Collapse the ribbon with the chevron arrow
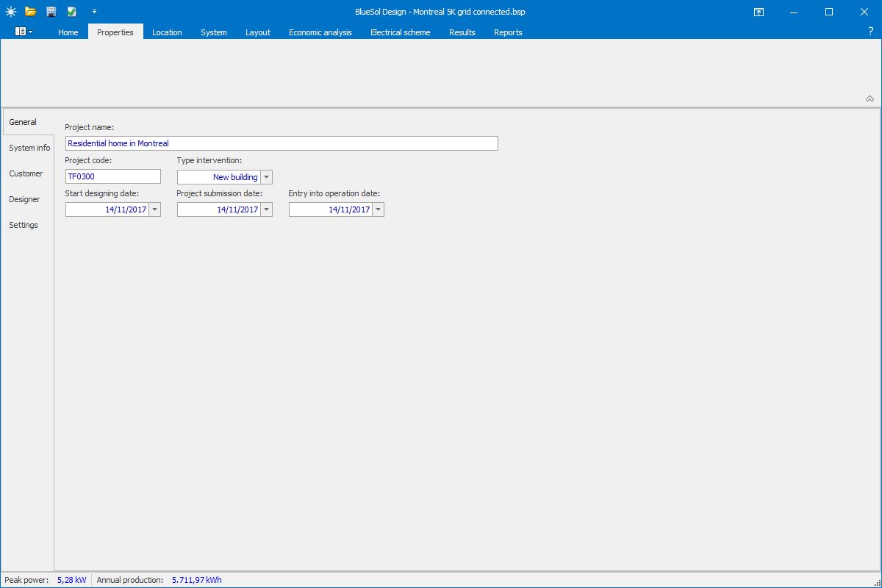Image resolution: width=882 pixels, height=588 pixels. click(870, 98)
